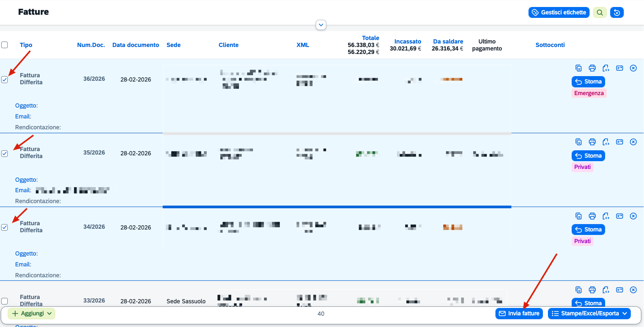Open the Stampe/Excel/Esporta dropdown menu

(x=589, y=313)
